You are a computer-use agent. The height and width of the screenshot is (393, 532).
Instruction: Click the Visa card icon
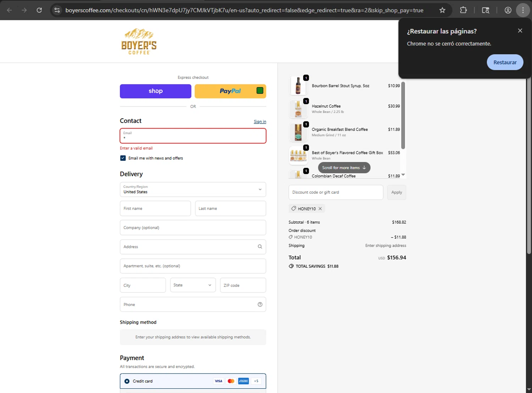(x=218, y=381)
